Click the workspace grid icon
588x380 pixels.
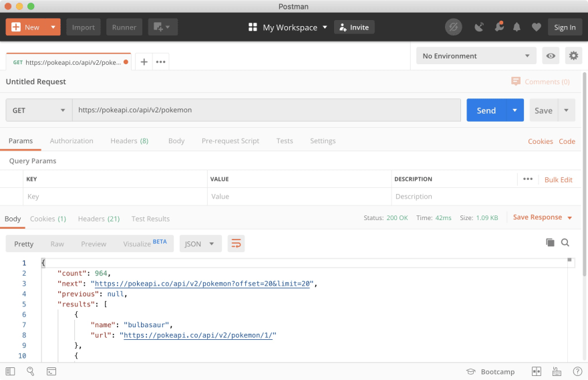coord(253,27)
